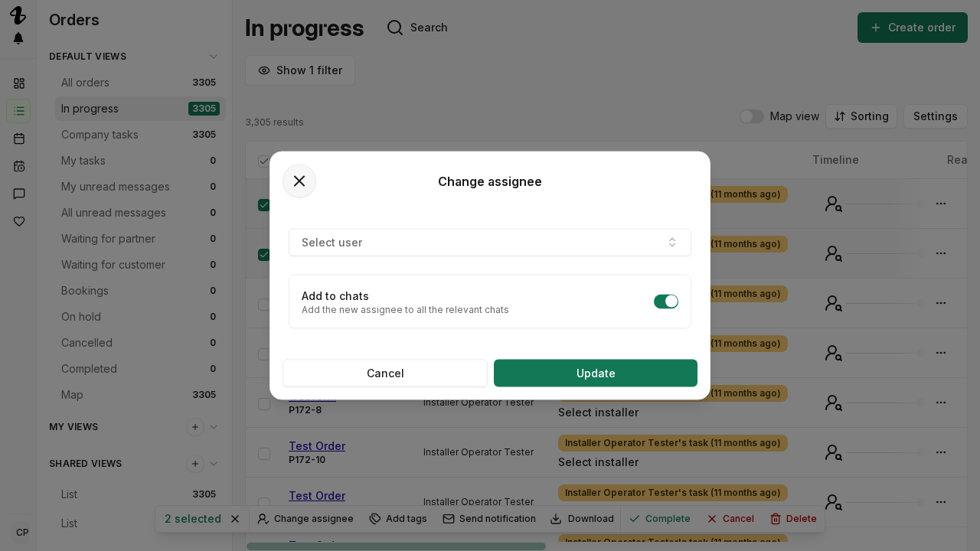Open the calendar-clock schedule icon in sidebar

19,166
